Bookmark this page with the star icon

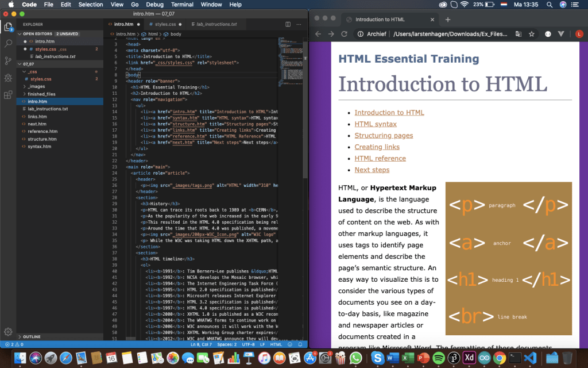pos(532,34)
